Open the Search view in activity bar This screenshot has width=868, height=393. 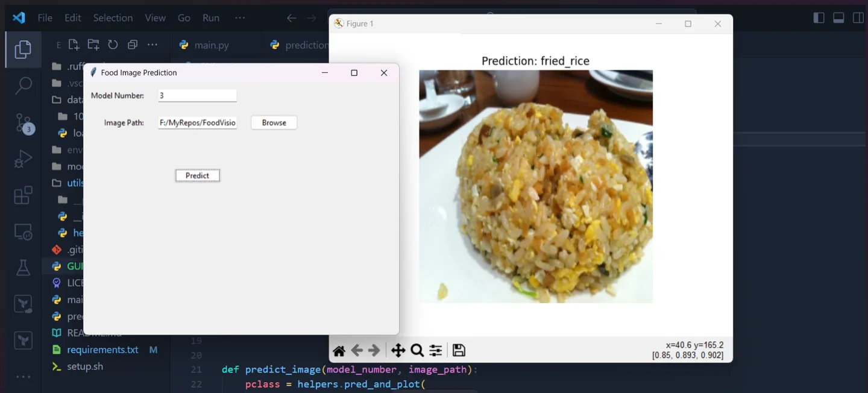(x=23, y=86)
